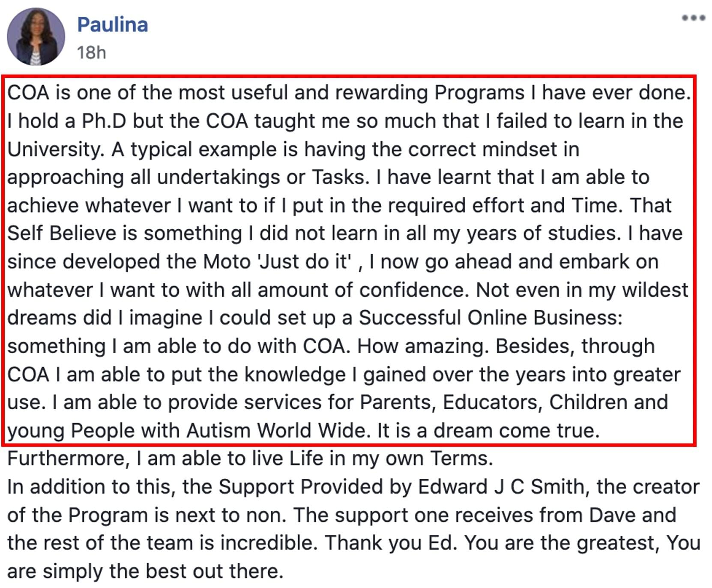
Task: Click the sentence starting with 'Furthermore'
Action: [250, 459]
